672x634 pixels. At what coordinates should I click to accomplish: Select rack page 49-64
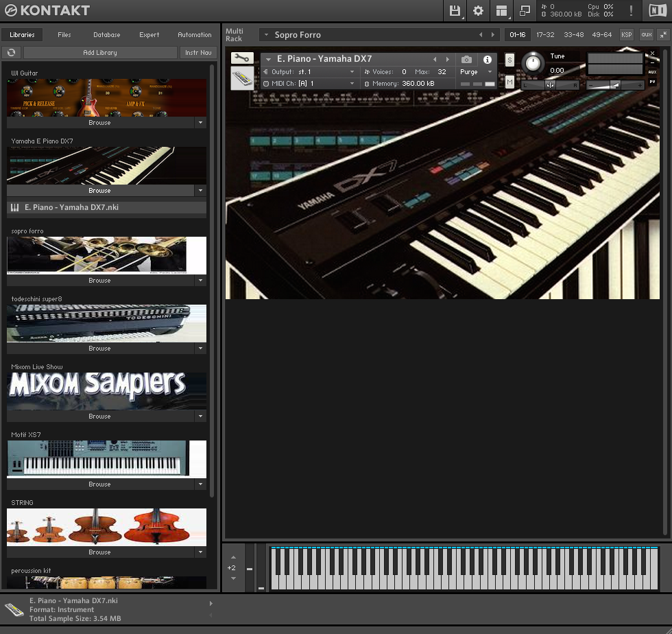602,35
